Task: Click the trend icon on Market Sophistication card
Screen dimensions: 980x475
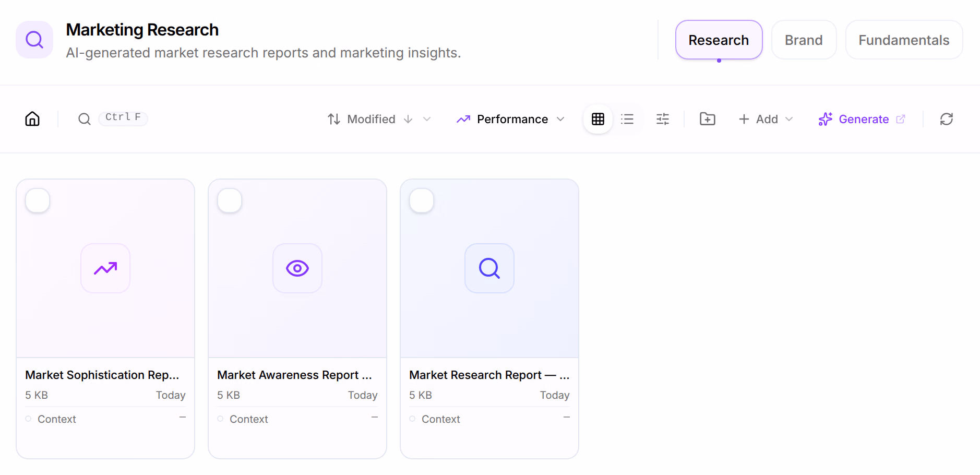Action: pyautogui.click(x=105, y=268)
